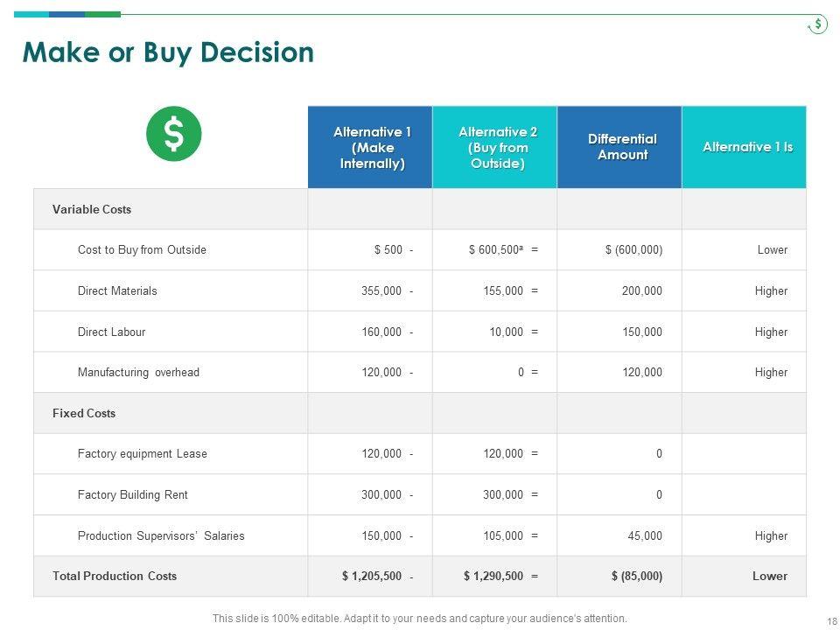Click the Alternative 1 Is column header
840x630 pixels.
[746, 147]
